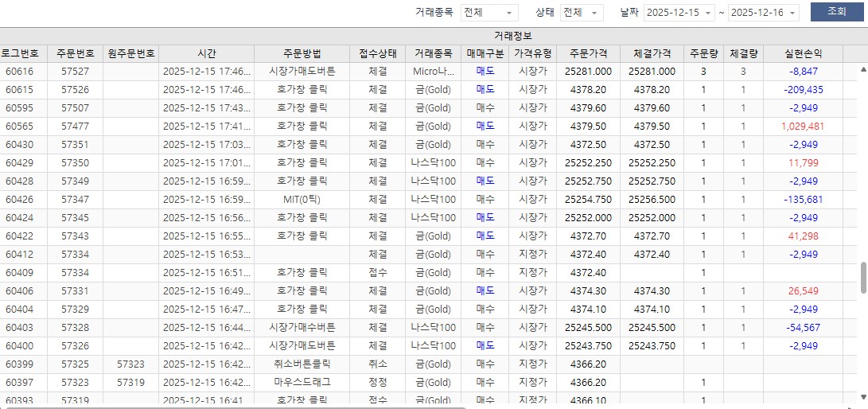
Task: Click the 11,799 profit value
Action: [x=804, y=162]
